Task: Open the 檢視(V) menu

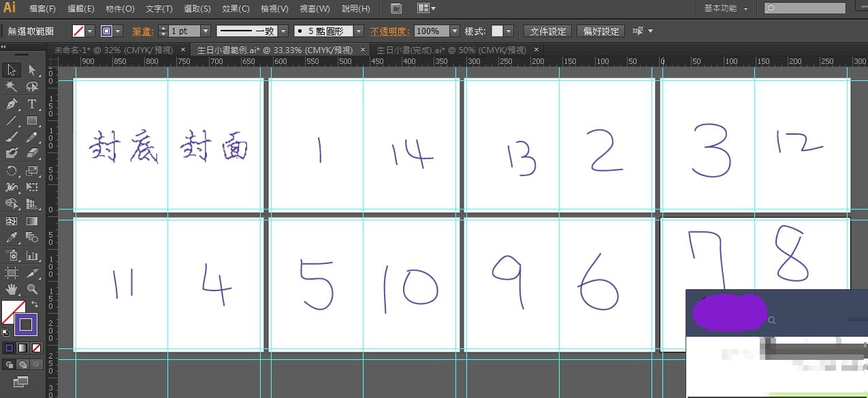Action: pos(274,9)
